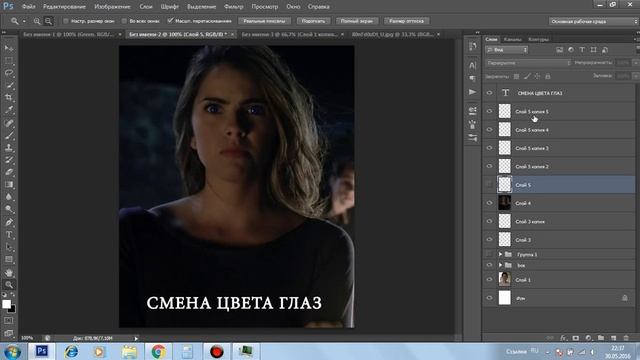Screen dimensions: 640x360
Task: Hide layer Слой 1
Action: click(x=489, y=280)
